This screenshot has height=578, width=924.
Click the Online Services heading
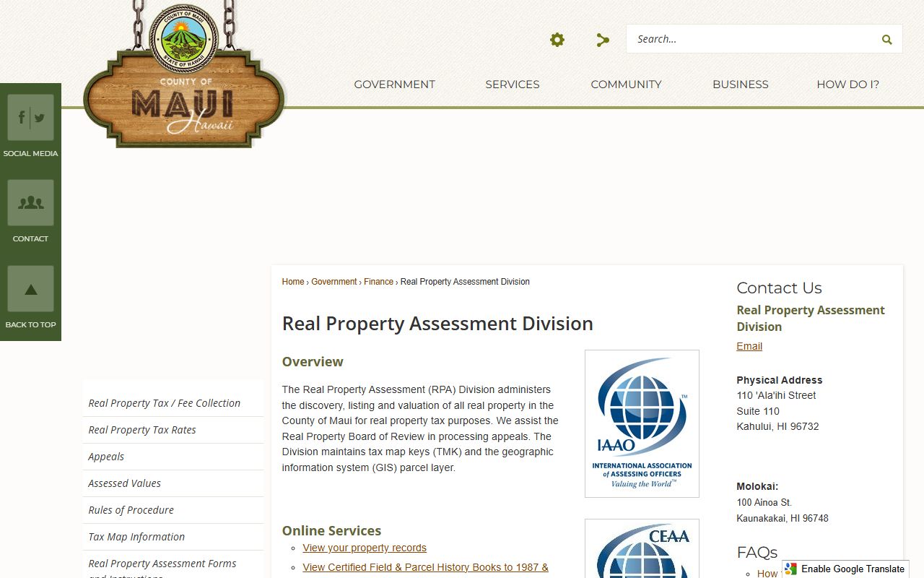[x=331, y=531]
